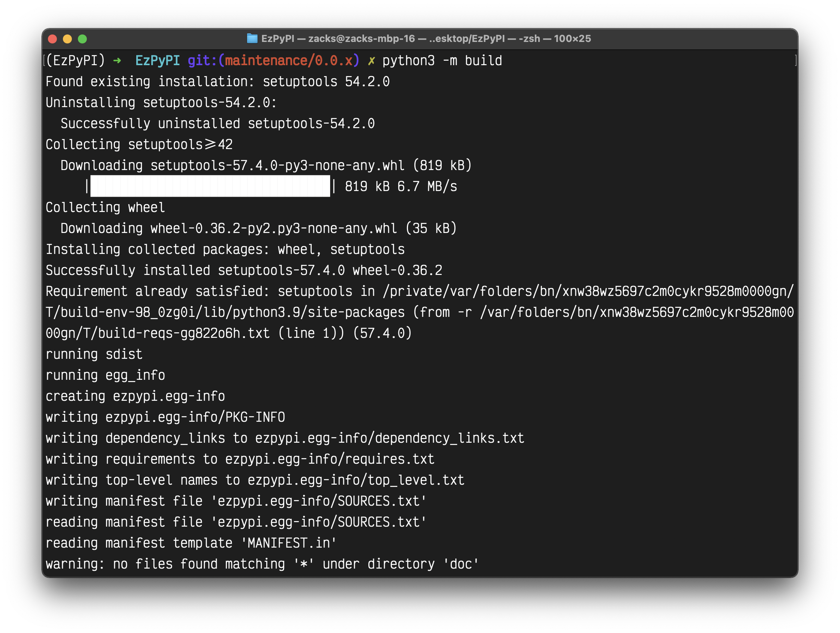Click the warning about 'doc' directory line
The image size is (840, 633).
click(x=262, y=564)
